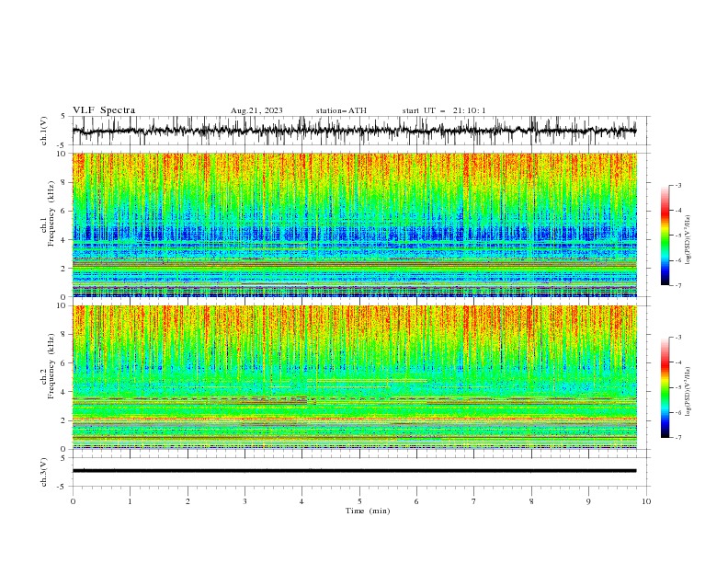Click the time axis tick label "9"
728x563 pixels.
coord(588,501)
